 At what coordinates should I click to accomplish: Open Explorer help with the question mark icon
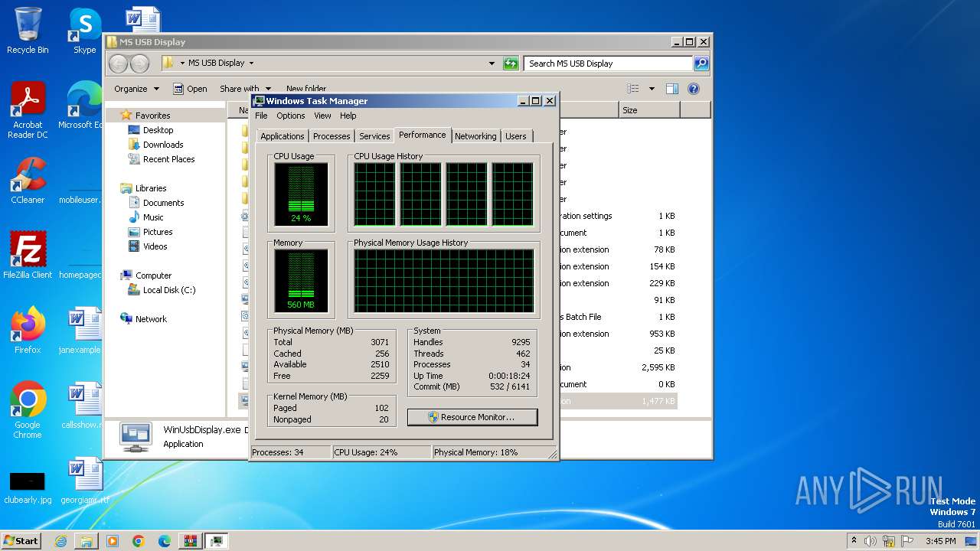pyautogui.click(x=693, y=89)
